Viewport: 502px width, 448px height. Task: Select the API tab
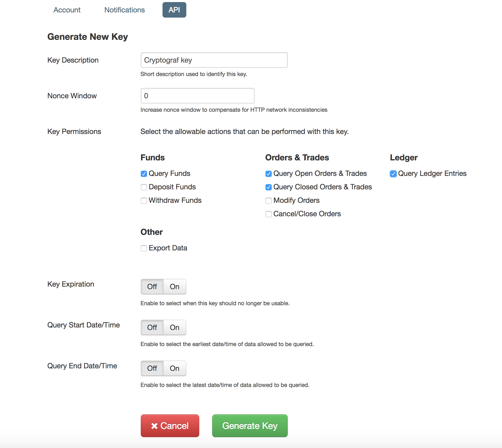(174, 10)
